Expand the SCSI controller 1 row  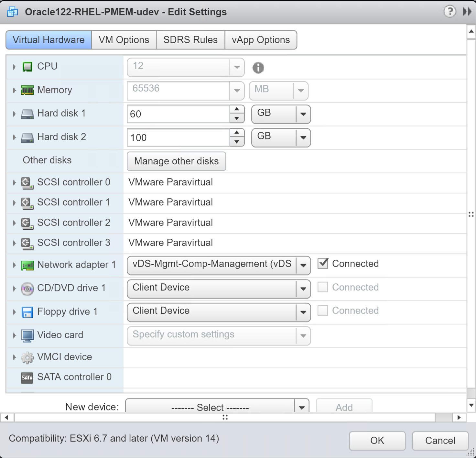[x=14, y=203]
